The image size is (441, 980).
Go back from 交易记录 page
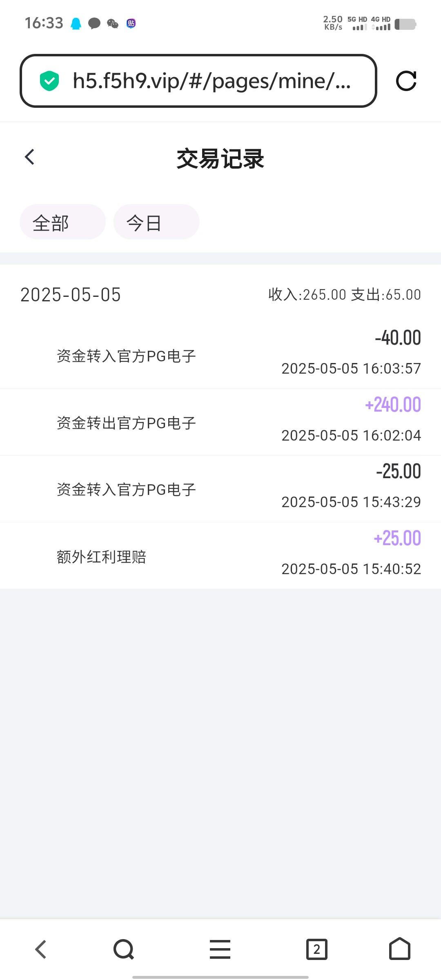pos(29,157)
